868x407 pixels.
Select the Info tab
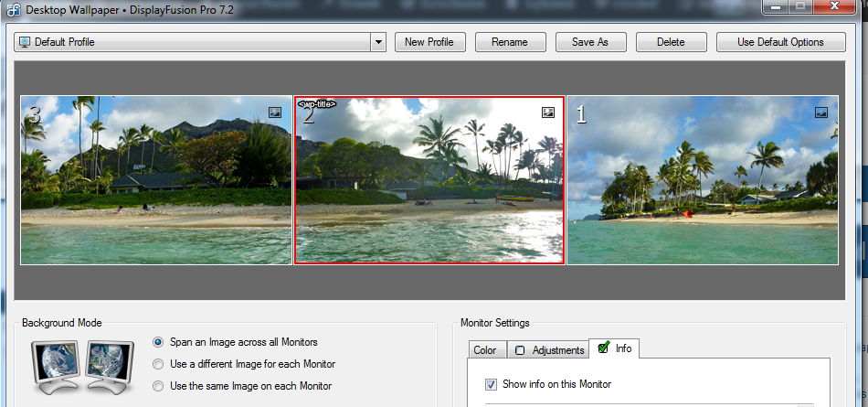tap(614, 348)
